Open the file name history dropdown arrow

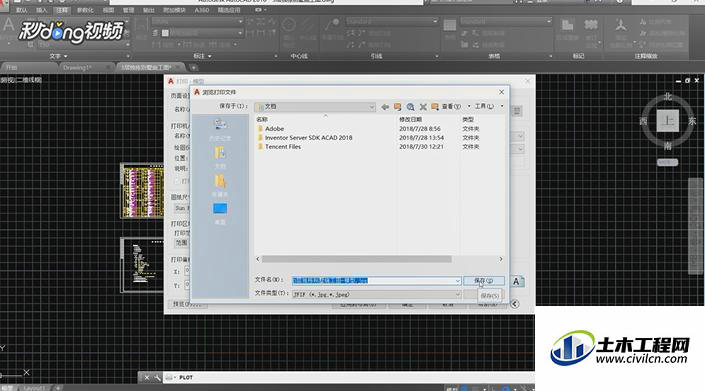pyautogui.click(x=457, y=281)
